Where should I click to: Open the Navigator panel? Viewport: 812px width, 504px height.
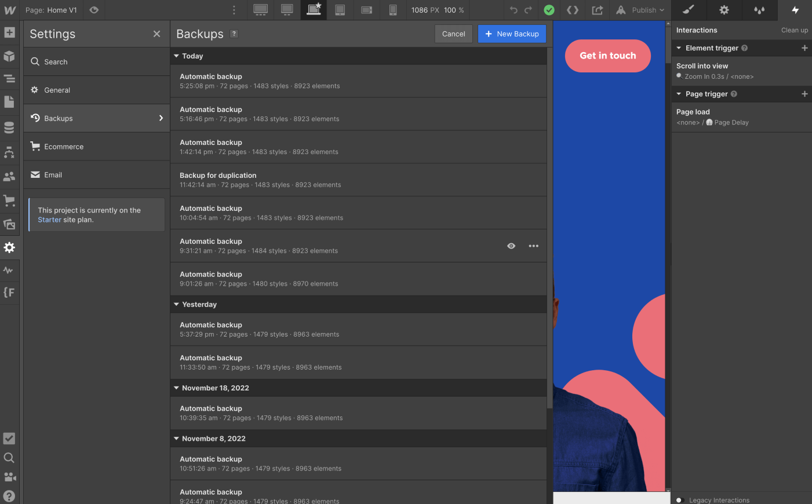(x=9, y=78)
